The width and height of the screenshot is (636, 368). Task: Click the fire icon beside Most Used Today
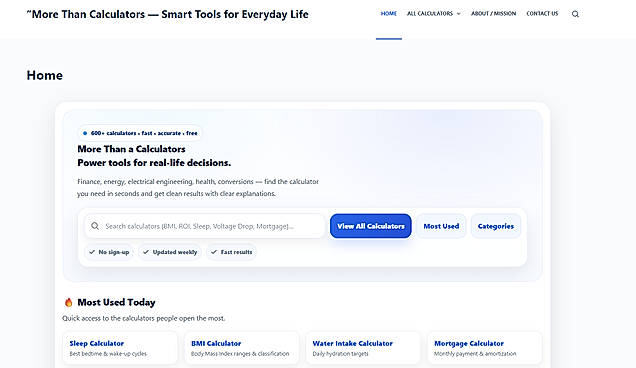[x=69, y=302]
